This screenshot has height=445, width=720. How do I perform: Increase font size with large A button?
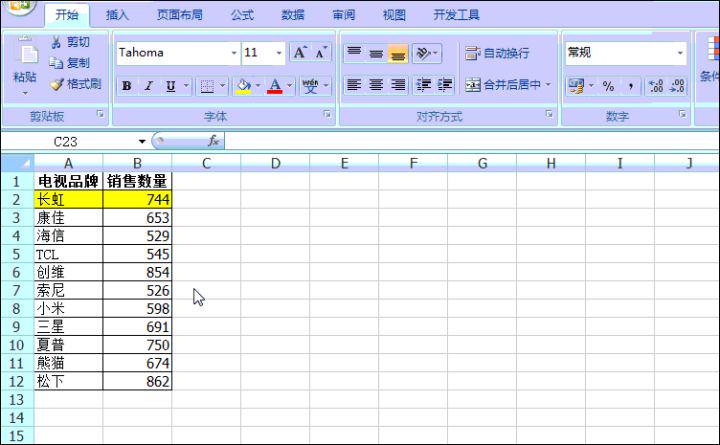click(299, 52)
